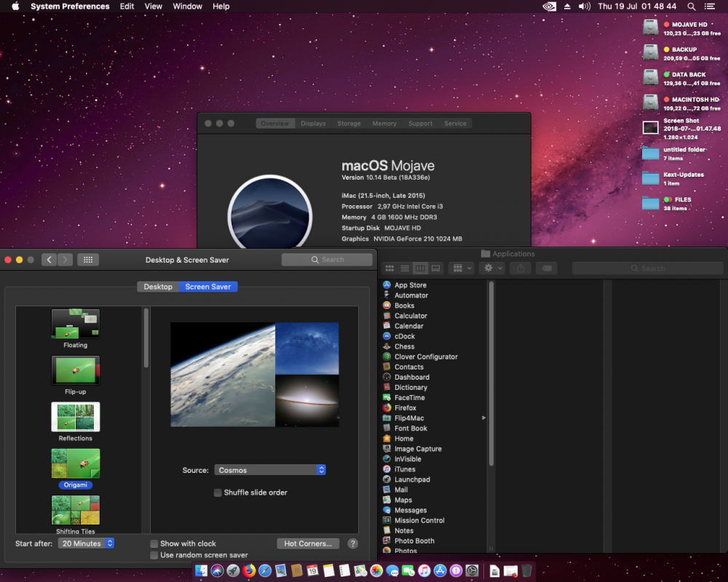Open Firefox from the Dock

point(249,570)
